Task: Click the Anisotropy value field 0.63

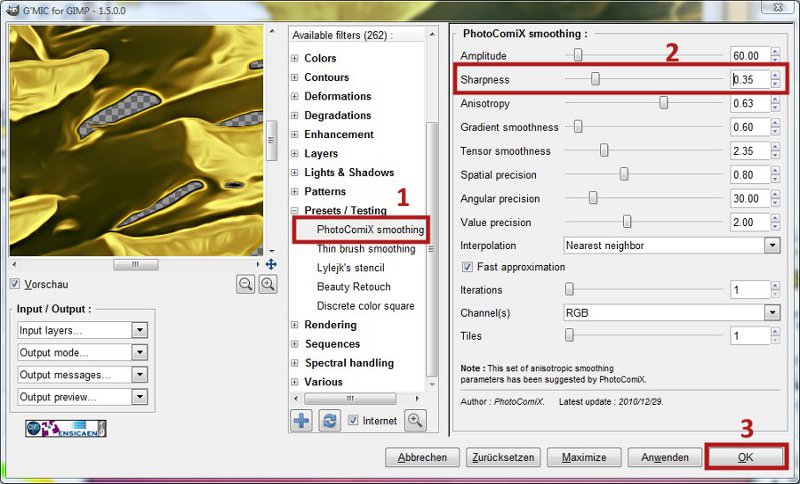Action: 749,104
